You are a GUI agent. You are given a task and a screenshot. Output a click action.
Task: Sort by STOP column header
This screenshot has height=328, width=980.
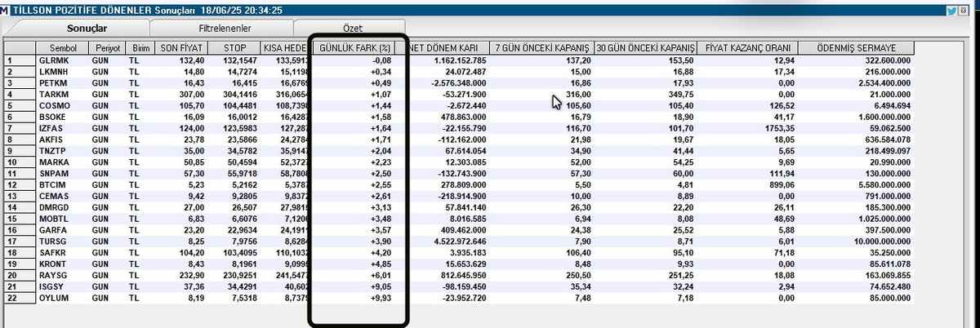[234, 48]
